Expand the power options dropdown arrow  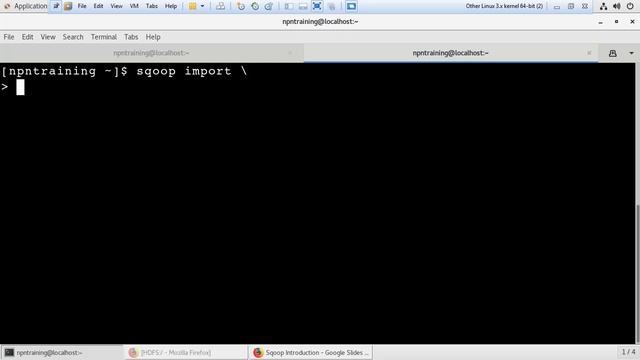click(202, 6)
